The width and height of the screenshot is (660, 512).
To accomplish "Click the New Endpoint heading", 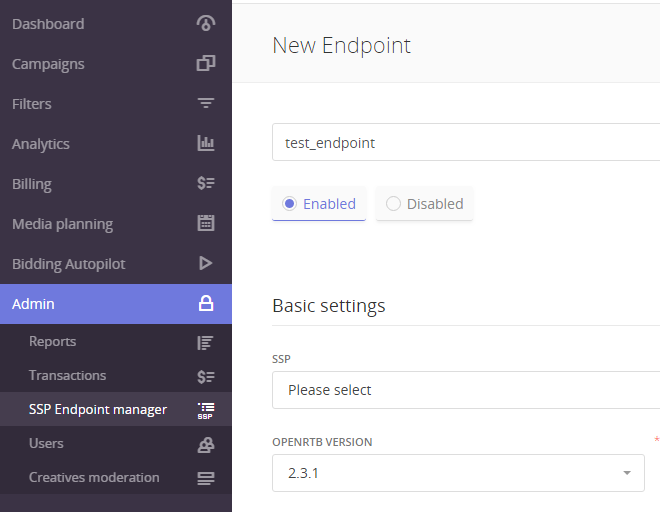I will click(341, 45).
